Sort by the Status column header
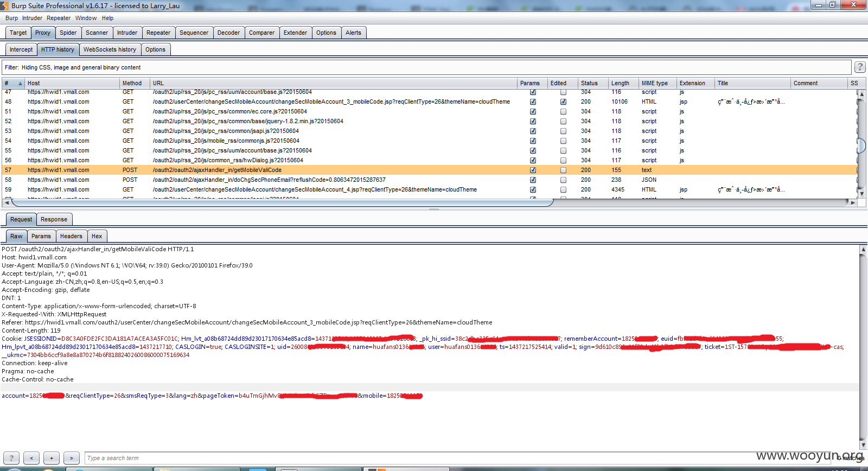The height and width of the screenshot is (471, 868). (593, 83)
